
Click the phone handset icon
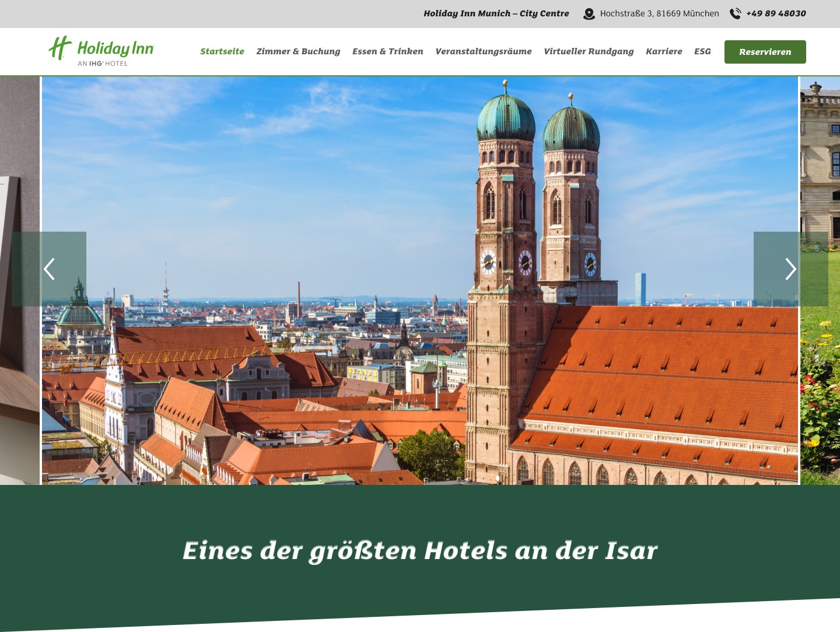(736, 13)
